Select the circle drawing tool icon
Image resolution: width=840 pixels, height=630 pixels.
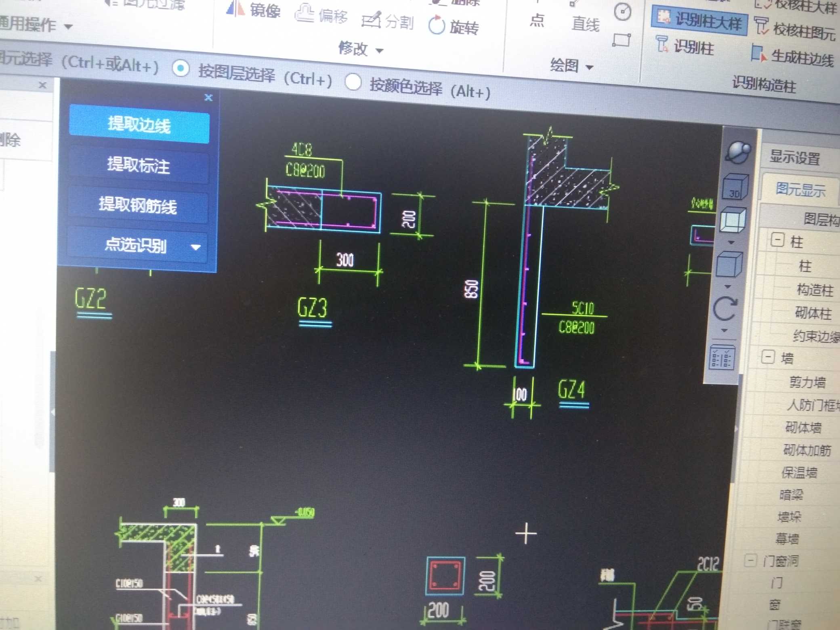[x=622, y=12]
